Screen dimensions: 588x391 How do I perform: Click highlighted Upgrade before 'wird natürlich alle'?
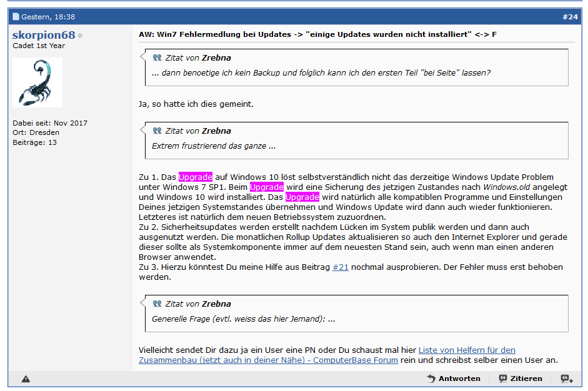[302, 197]
